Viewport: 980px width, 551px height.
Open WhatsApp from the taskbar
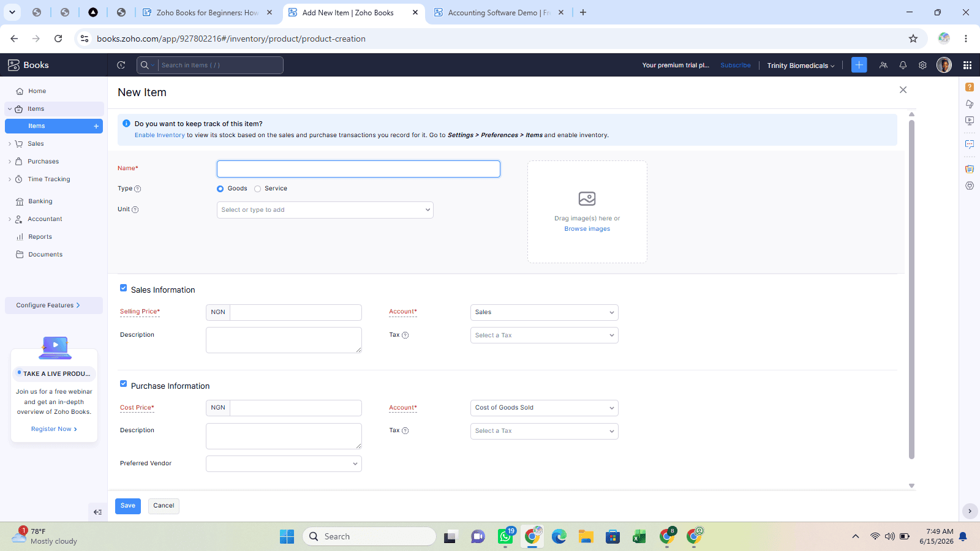coord(506,536)
